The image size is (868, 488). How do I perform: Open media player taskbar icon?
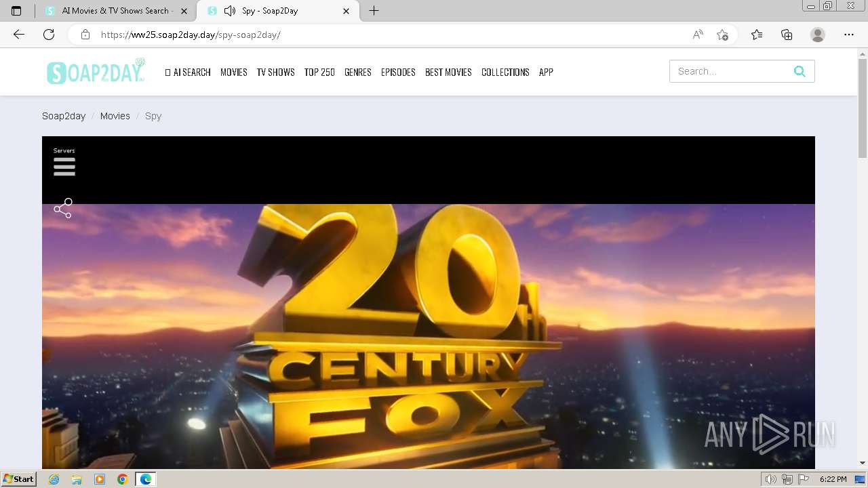click(x=100, y=479)
